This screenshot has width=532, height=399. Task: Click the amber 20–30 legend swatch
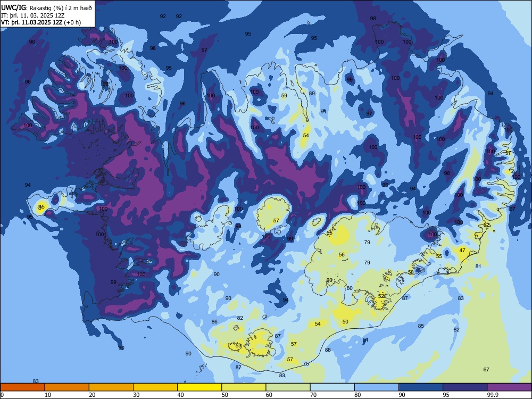pyautogui.click(x=111, y=387)
